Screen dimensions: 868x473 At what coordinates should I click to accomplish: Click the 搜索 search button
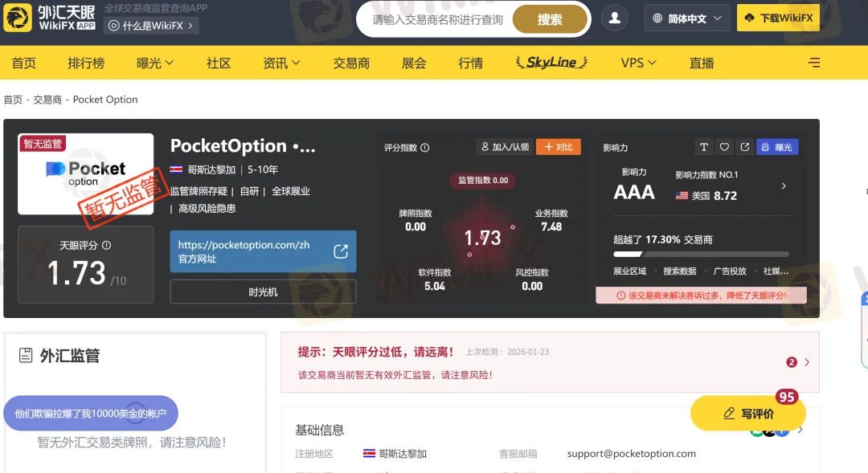click(x=550, y=19)
